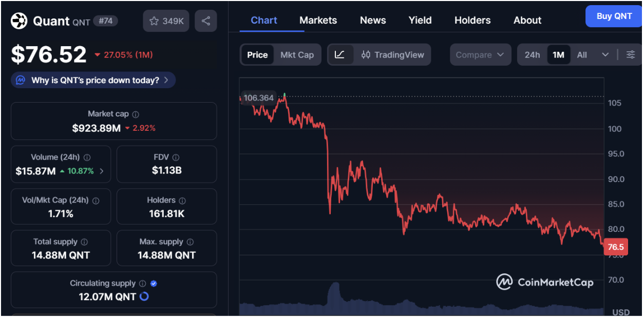Screen dimensions: 644x317
Task: Click the Buy QNT button
Action: click(614, 16)
